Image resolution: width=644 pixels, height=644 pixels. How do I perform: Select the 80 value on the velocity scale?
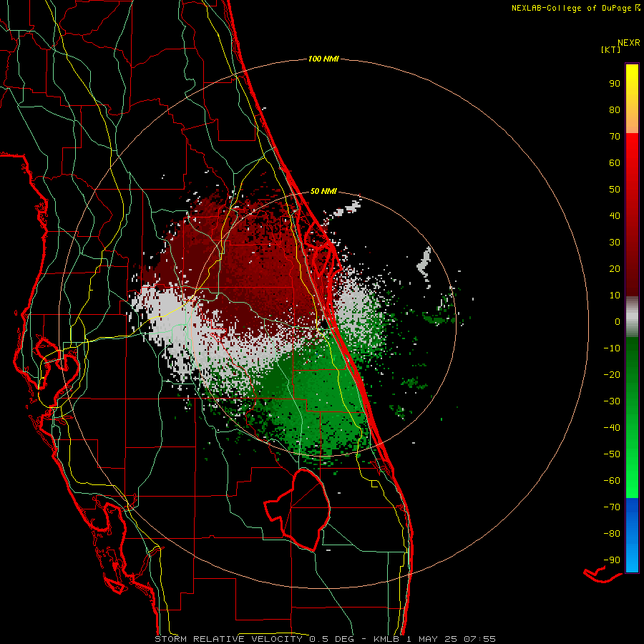[615, 109]
